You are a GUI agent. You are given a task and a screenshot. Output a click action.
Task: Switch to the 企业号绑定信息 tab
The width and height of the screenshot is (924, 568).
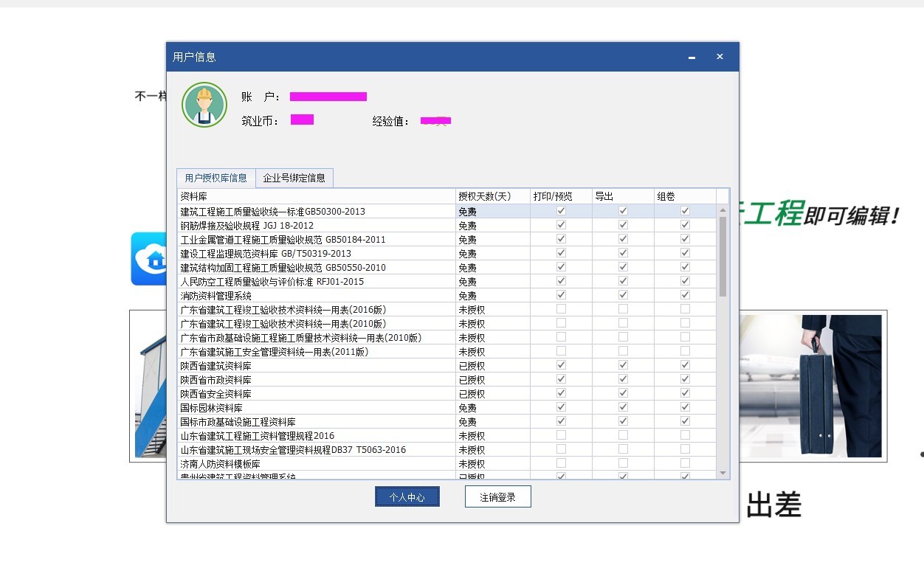294,178
